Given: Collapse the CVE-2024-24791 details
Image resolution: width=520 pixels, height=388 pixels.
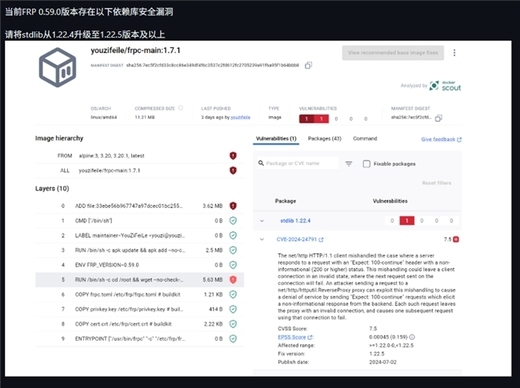Looking at the screenshot, I should tap(262, 239).
